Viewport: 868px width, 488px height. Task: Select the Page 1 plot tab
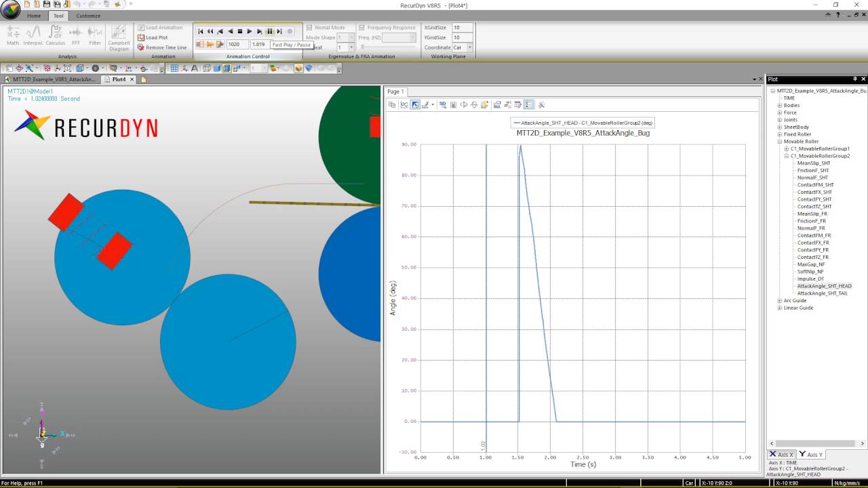pyautogui.click(x=395, y=91)
